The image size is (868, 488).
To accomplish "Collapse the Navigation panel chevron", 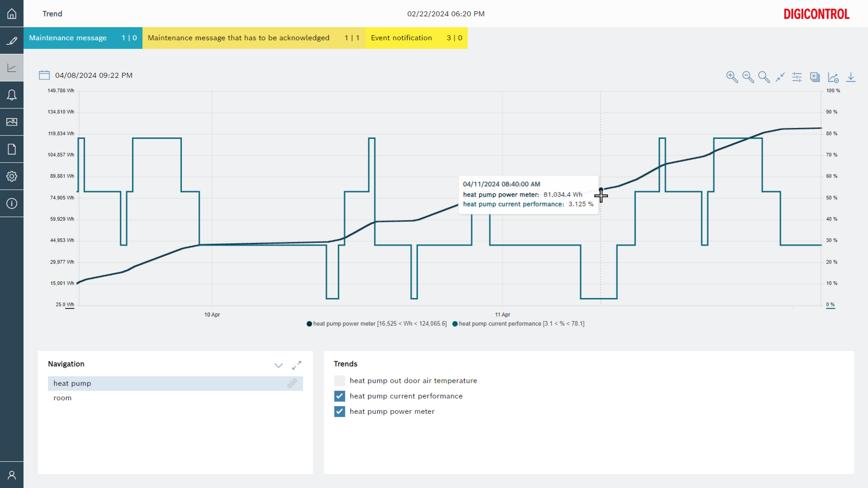I will (278, 365).
